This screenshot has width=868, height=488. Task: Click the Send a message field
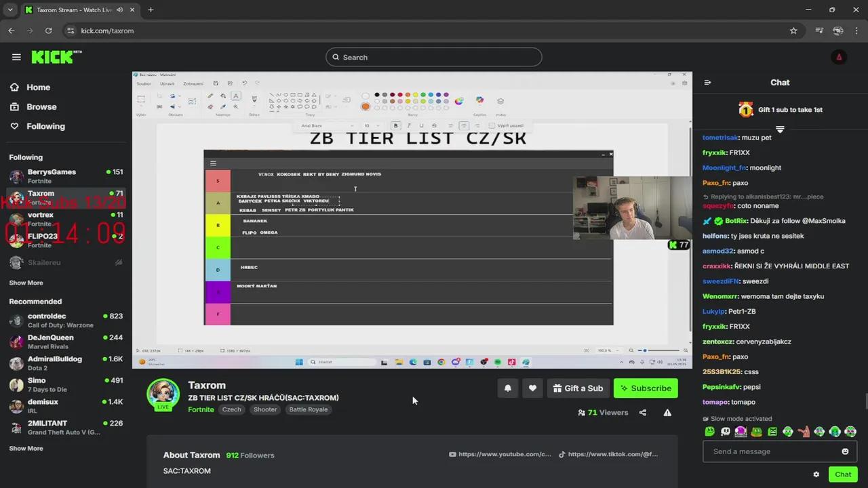(x=780, y=451)
